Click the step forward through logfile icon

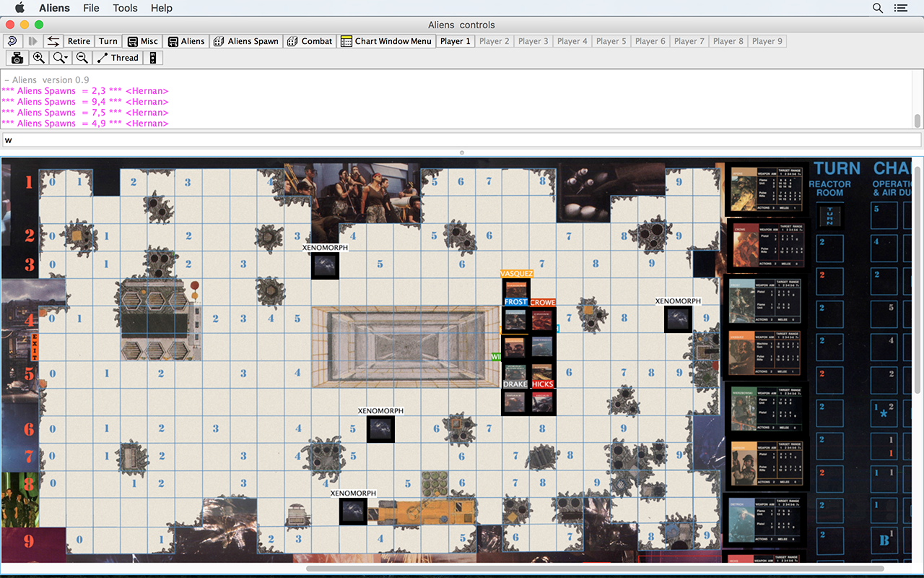tap(32, 41)
